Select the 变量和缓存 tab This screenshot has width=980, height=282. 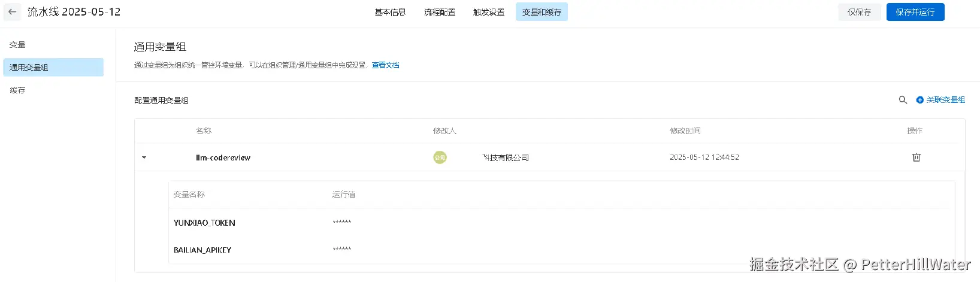[542, 12]
